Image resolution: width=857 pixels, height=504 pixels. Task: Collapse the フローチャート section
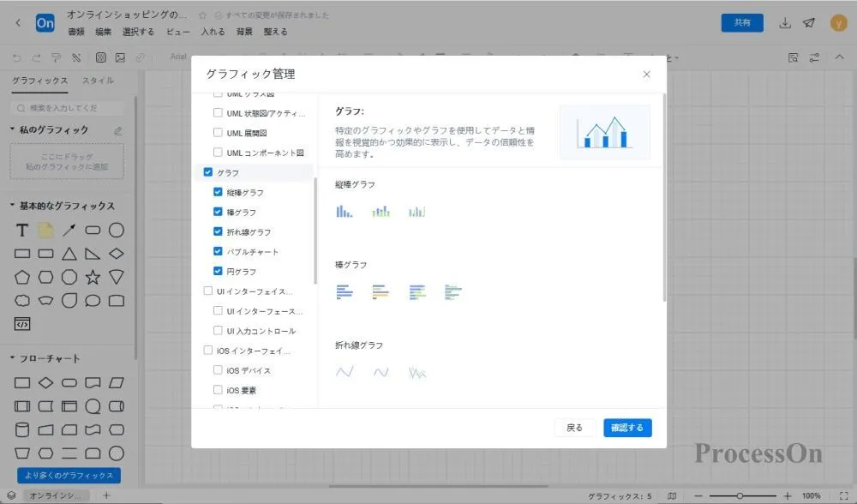(13, 358)
